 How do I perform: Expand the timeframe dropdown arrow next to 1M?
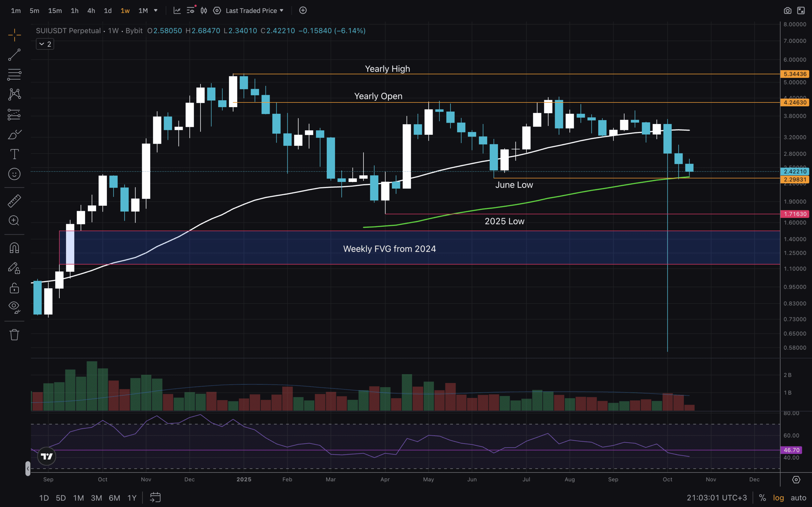click(x=156, y=11)
